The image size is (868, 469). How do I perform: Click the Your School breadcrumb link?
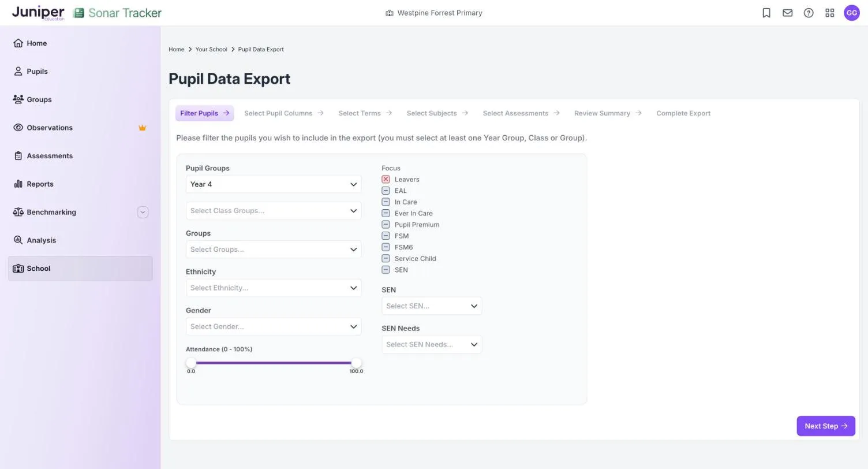tap(211, 50)
